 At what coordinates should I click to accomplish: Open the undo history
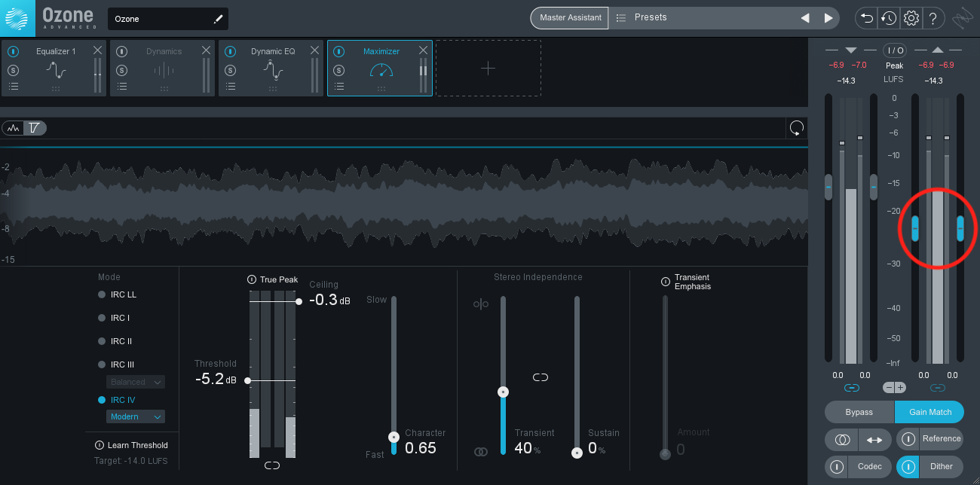(888, 18)
